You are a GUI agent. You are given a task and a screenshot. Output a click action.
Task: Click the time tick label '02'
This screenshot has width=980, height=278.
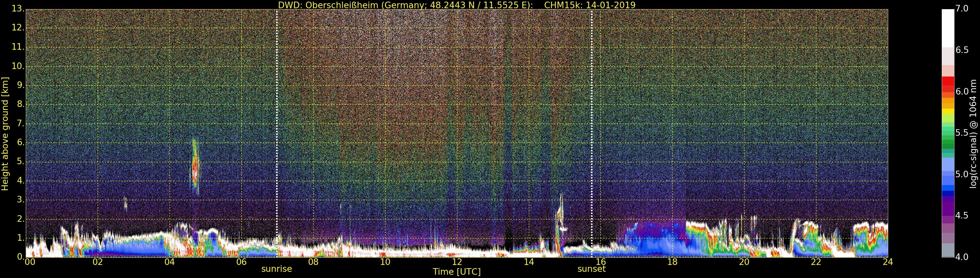(98, 262)
